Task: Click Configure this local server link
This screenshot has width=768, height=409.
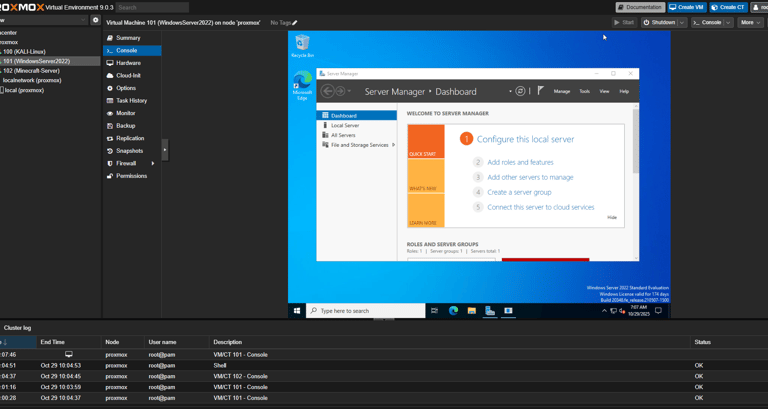Action: (x=526, y=139)
